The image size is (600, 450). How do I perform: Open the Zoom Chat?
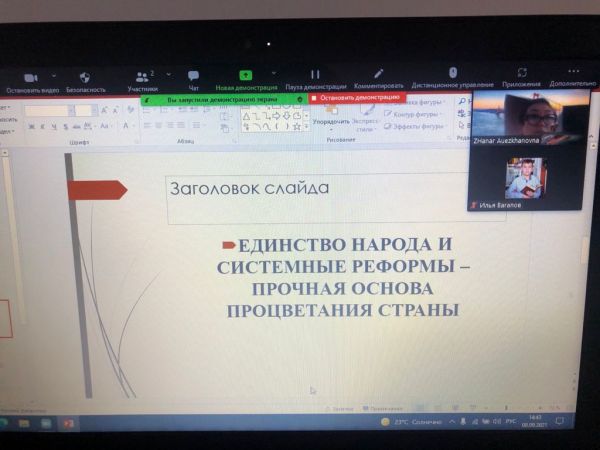193,76
